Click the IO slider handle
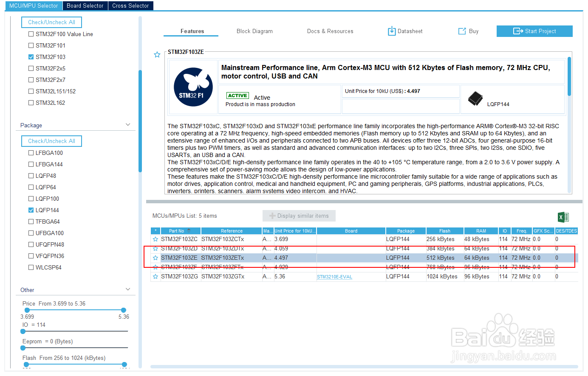The image size is (588, 376). [x=23, y=331]
